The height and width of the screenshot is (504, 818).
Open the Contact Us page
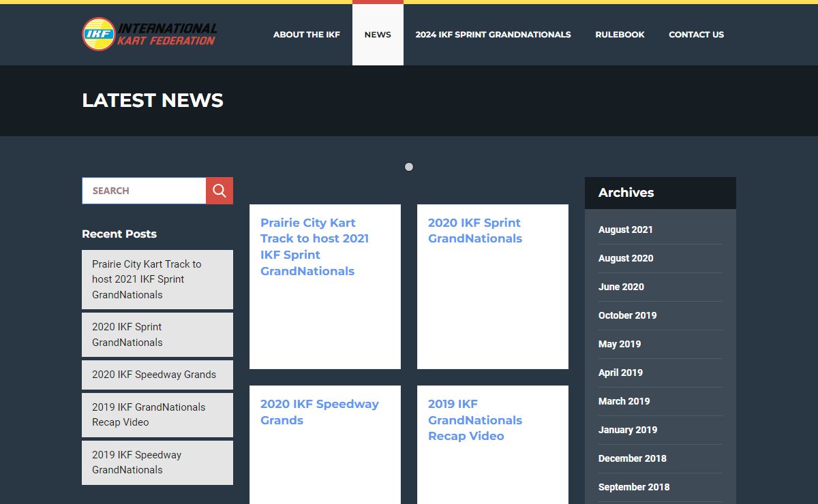(696, 35)
